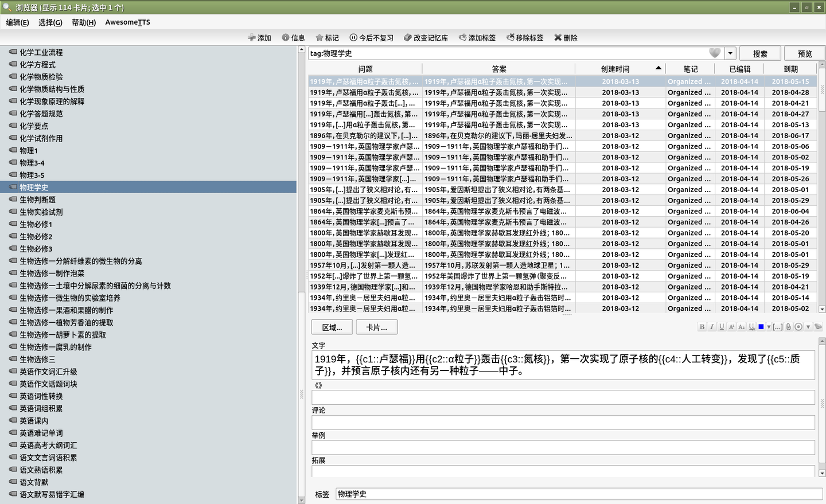Open the editor more-options dropdown arrow
The image size is (826, 504).
point(808,327)
